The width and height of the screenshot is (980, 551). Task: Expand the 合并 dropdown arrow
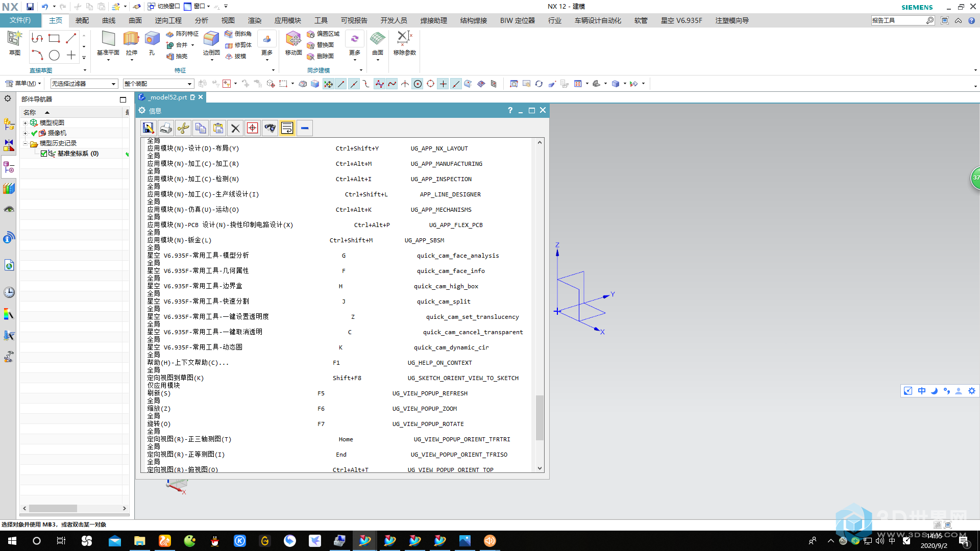[192, 45]
